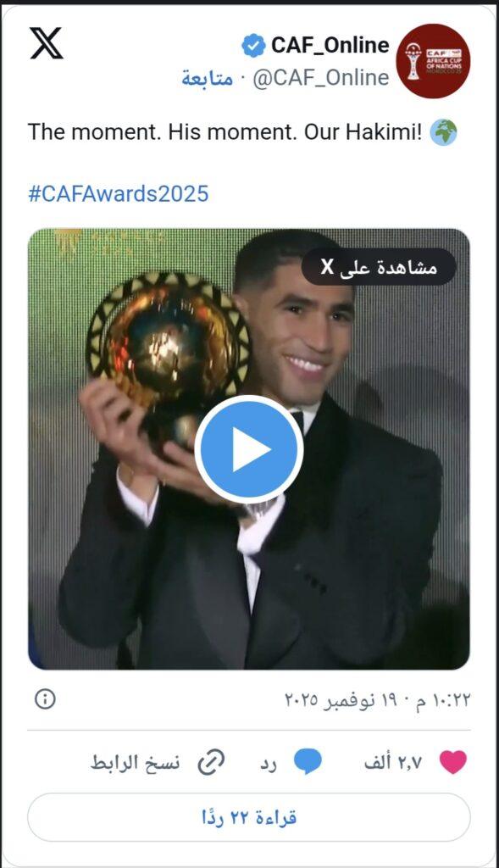Click the مشاهدة على X button
Screen dimensions: 499x868
(x=379, y=267)
